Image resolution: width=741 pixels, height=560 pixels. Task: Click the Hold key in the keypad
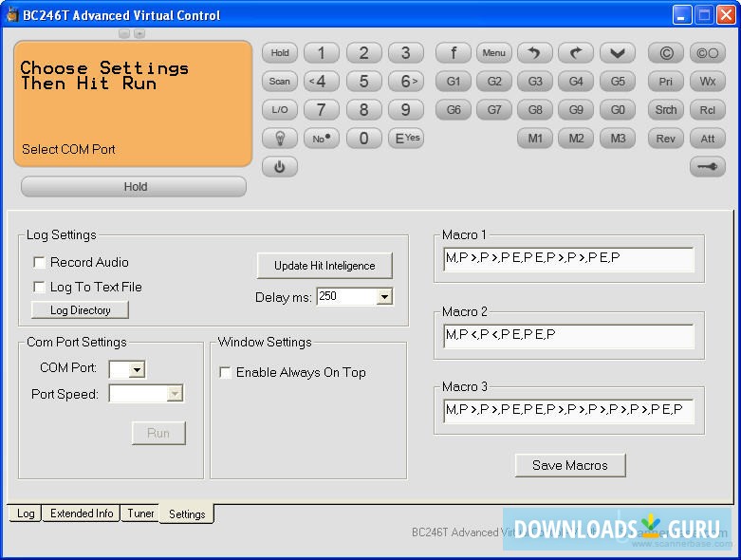point(280,53)
